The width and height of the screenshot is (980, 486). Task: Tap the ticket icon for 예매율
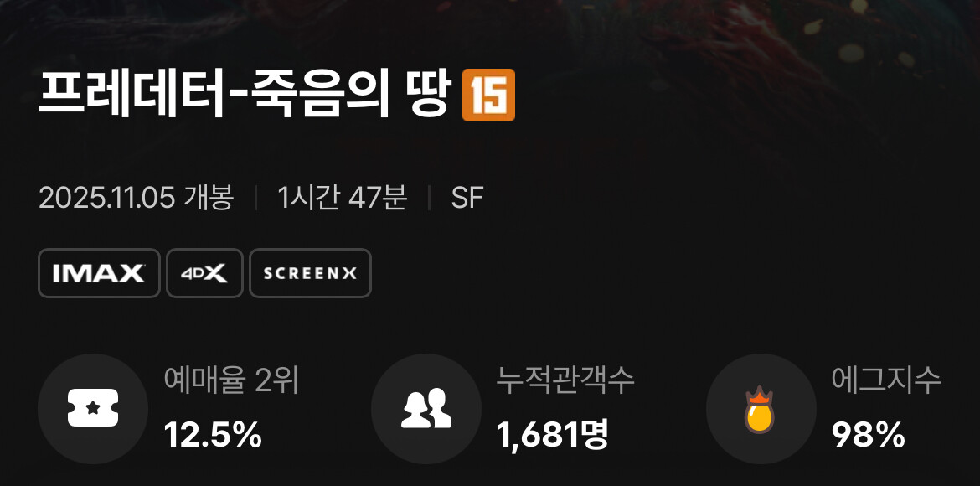(x=93, y=408)
